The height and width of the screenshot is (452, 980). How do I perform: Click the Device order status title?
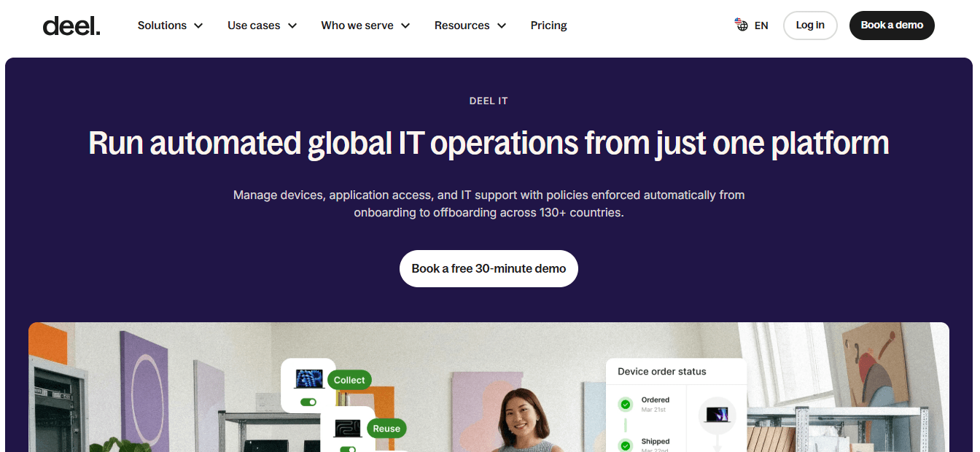[x=662, y=371]
